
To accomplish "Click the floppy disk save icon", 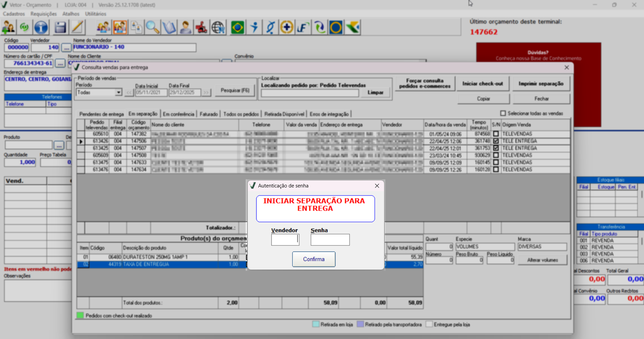I will point(60,27).
